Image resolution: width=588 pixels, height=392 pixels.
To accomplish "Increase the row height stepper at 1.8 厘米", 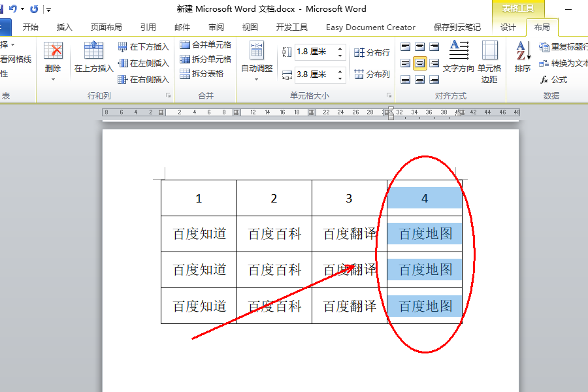I will coord(340,48).
